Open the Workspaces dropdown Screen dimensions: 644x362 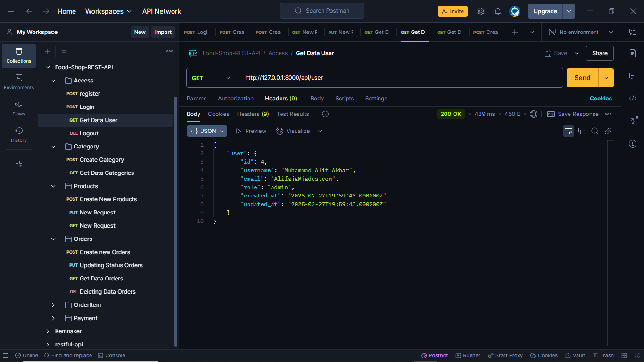[x=108, y=11]
